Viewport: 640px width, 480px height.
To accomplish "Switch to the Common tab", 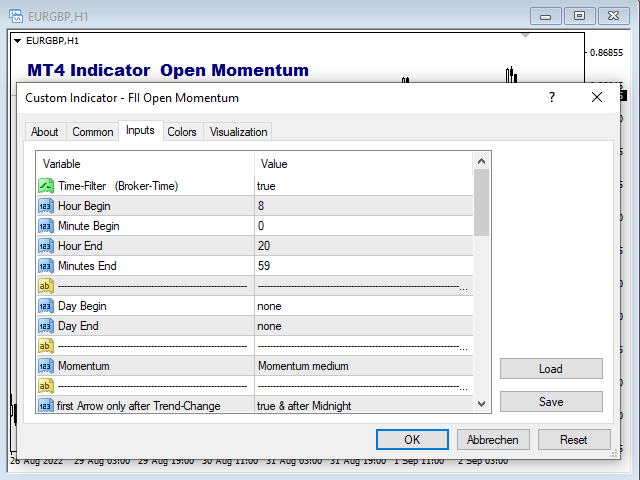I will (x=93, y=132).
